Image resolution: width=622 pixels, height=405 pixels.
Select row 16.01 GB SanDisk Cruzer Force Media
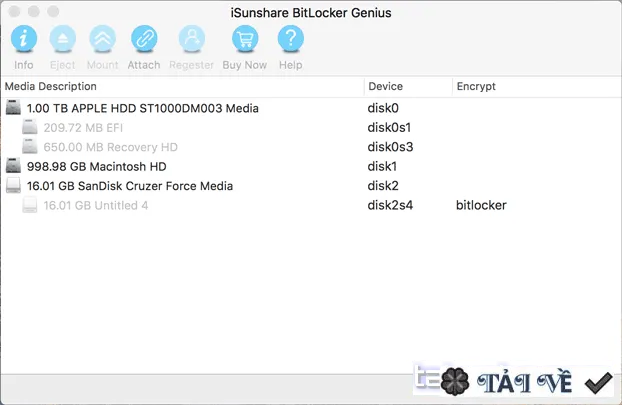point(311,186)
